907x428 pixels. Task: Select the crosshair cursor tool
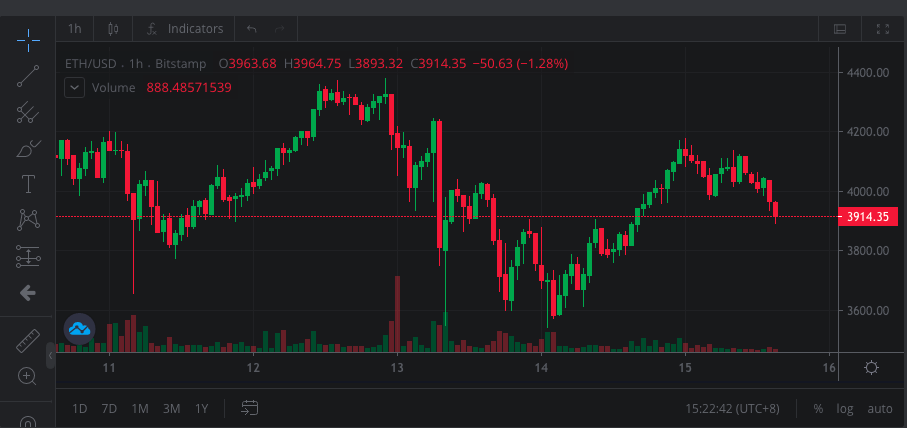click(28, 40)
